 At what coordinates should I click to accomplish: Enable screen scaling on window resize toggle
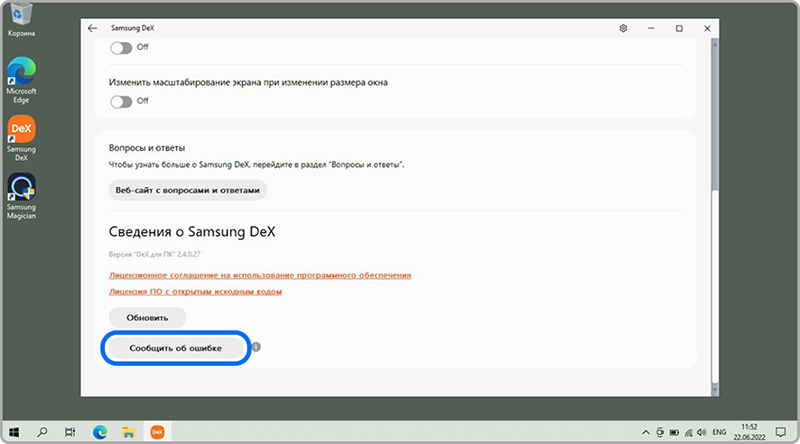(x=121, y=102)
